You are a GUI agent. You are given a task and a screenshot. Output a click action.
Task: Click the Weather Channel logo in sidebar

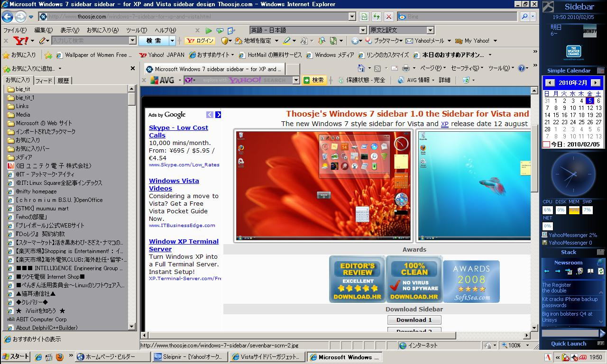pyautogui.click(x=574, y=52)
